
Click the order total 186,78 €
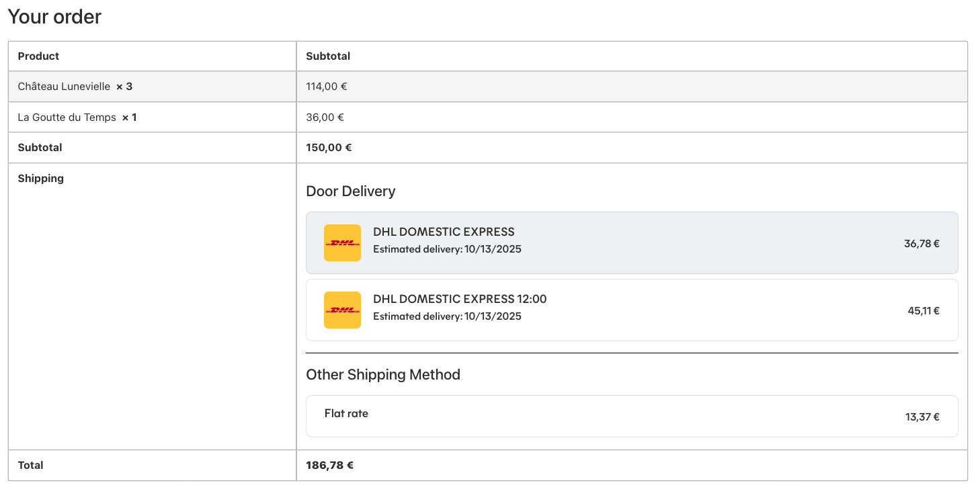pos(329,466)
